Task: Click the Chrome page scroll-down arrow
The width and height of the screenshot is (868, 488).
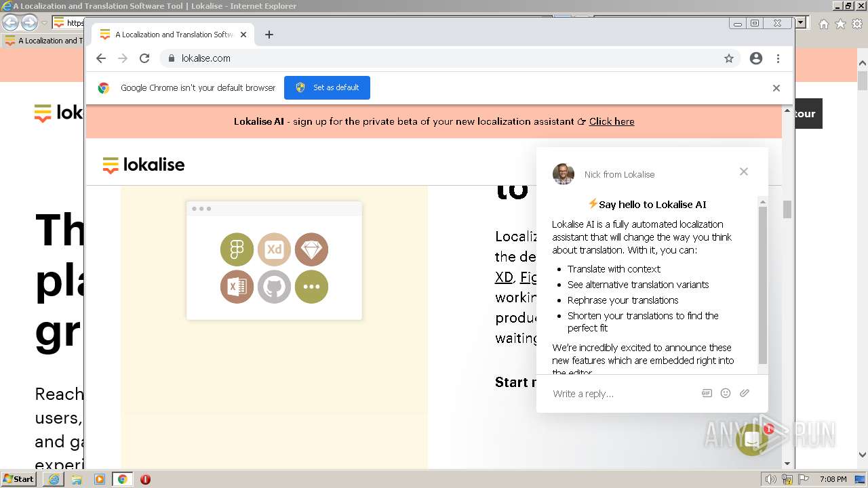Action: click(787, 464)
